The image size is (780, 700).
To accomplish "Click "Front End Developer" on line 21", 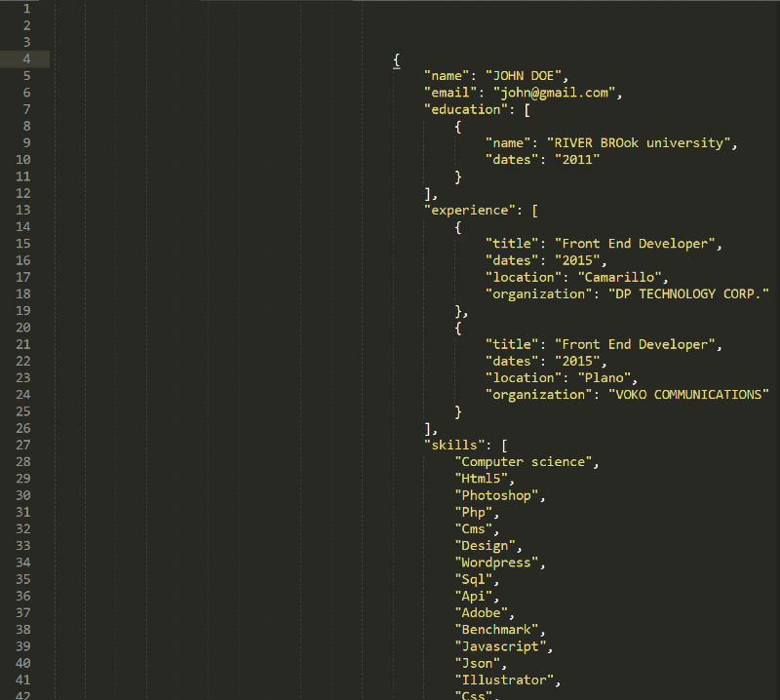I will tap(635, 344).
